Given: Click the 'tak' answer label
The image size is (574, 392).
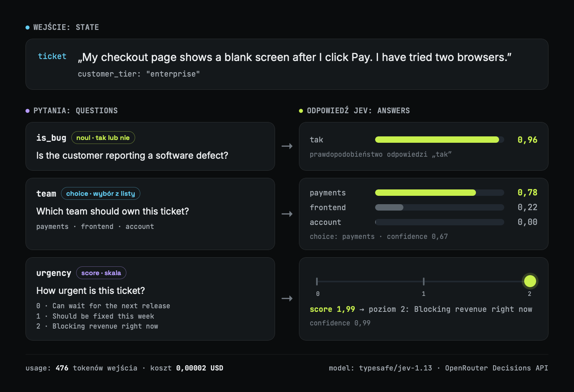Looking at the screenshot, I should [x=316, y=140].
